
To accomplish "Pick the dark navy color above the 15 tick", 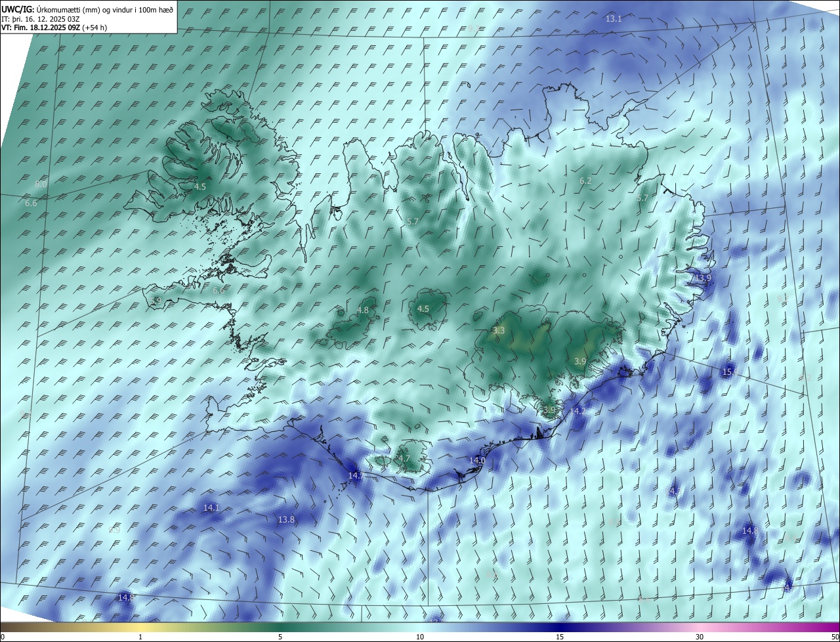I will tap(560, 627).
